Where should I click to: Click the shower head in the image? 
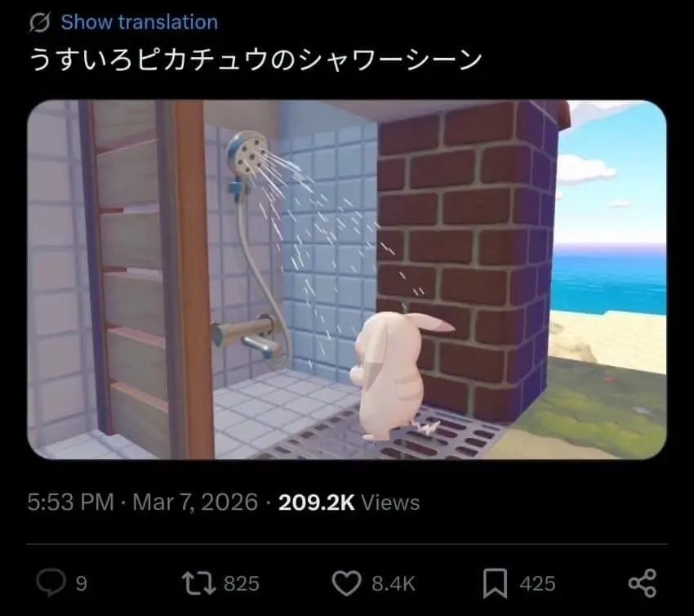point(247,154)
